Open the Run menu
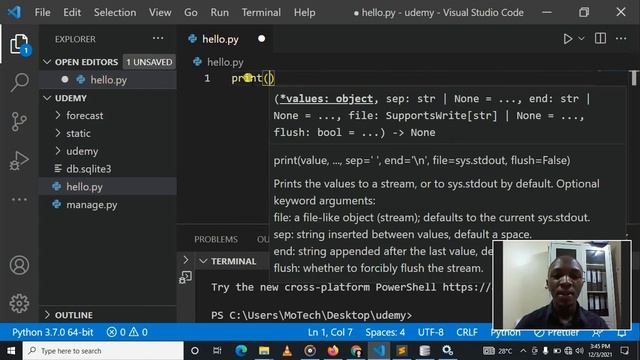The width and height of the screenshot is (640, 360). tap(220, 13)
